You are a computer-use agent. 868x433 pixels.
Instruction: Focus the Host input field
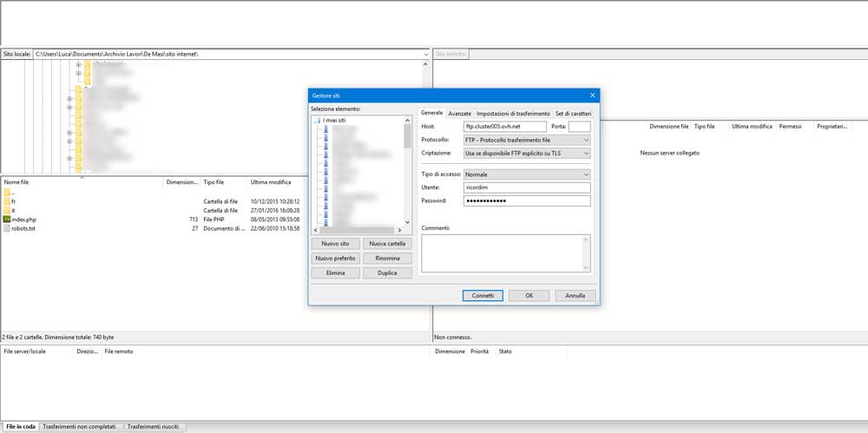click(505, 127)
